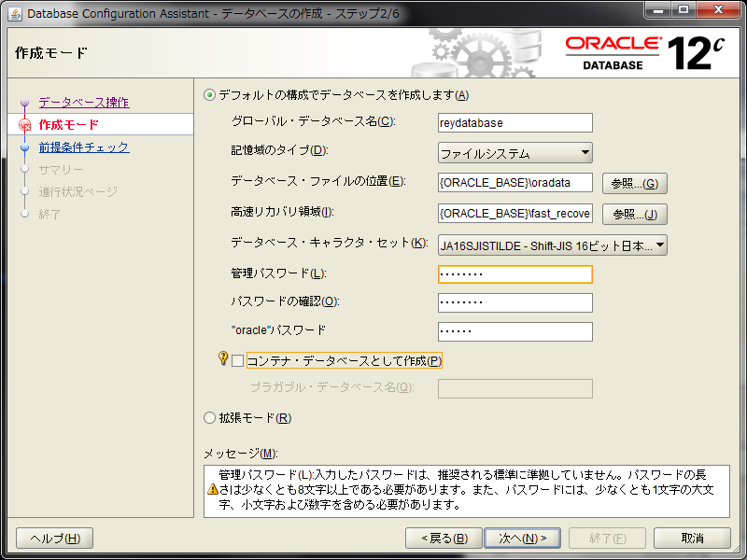Image resolution: width=747 pixels, height=560 pixels.
Task: Focus the グローバル・データベース名 field with reydatabase
Action: [515, 123]
